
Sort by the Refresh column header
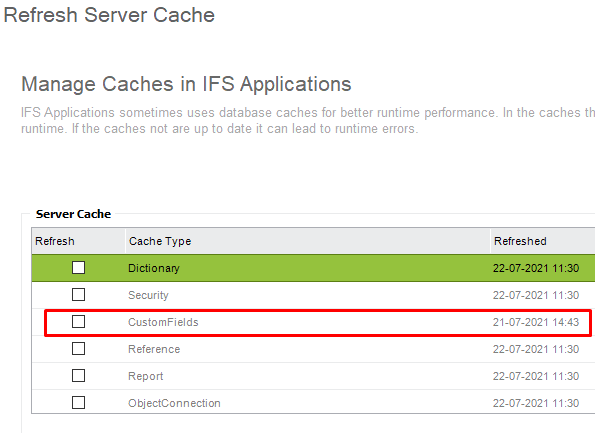(79, 241)
